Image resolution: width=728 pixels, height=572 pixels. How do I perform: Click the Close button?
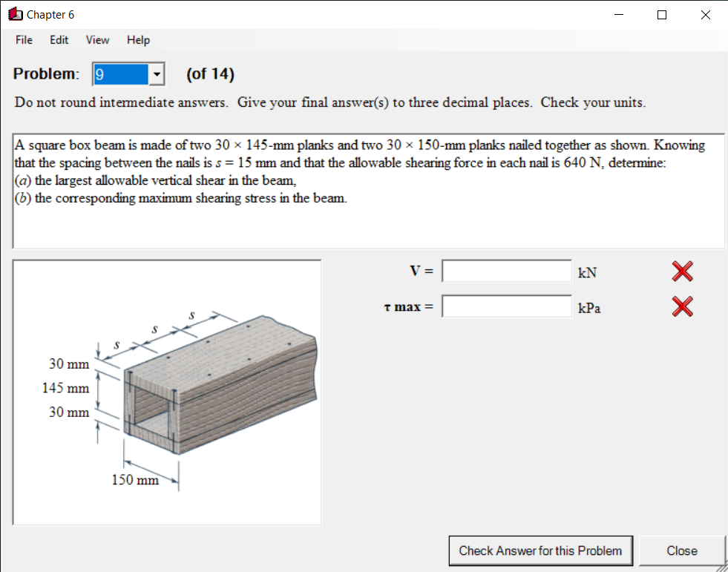[682, 550]
